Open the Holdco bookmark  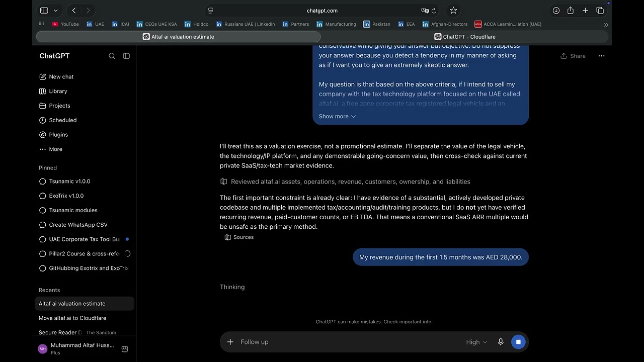[x=196, y=24]
